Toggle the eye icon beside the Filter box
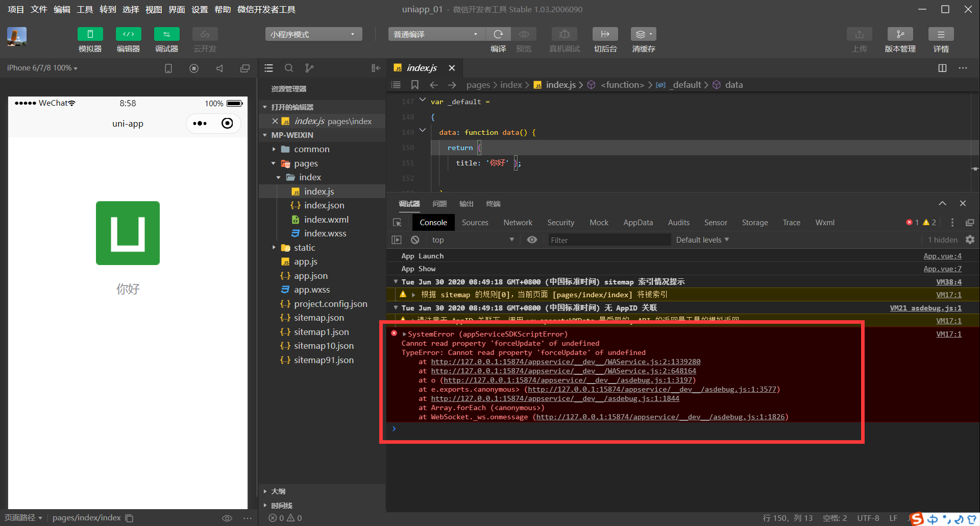Screen dimensions: 980x526 (532, 240)
